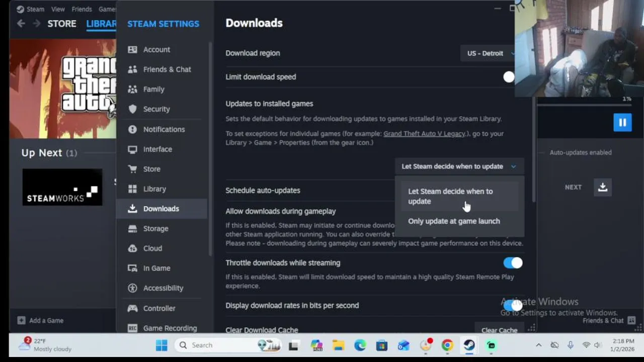This screenshot has height=362, width=644.
Task: Click the Accessibility settings icon
Action: (x=132, y=288)
